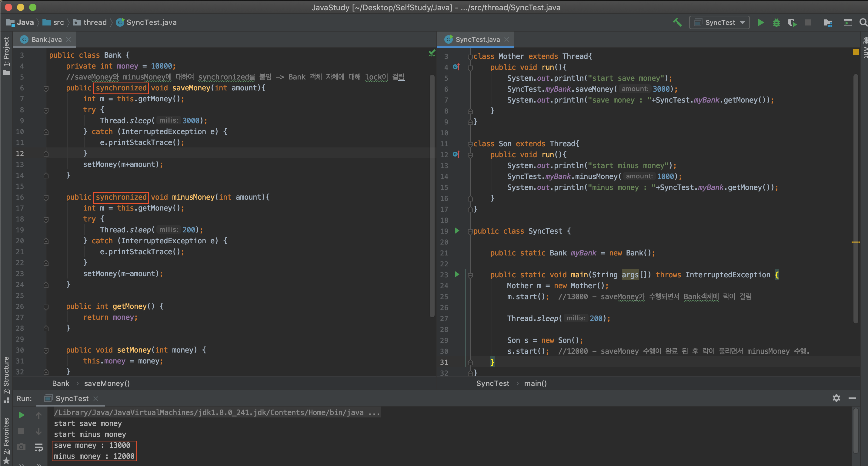Rerun SyncTest from the Run panel
868x466 pixels.
pos(21,415)
